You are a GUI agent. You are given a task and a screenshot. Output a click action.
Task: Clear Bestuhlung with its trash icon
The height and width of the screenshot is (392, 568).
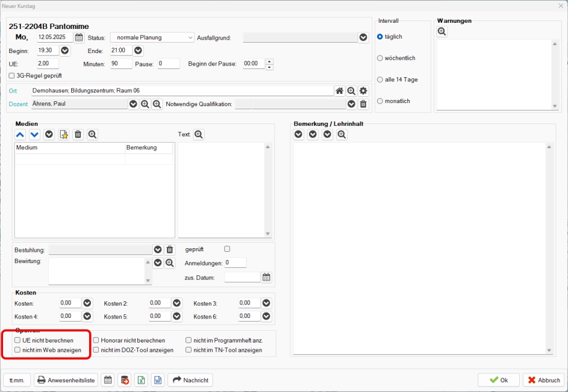coord(169,250)
